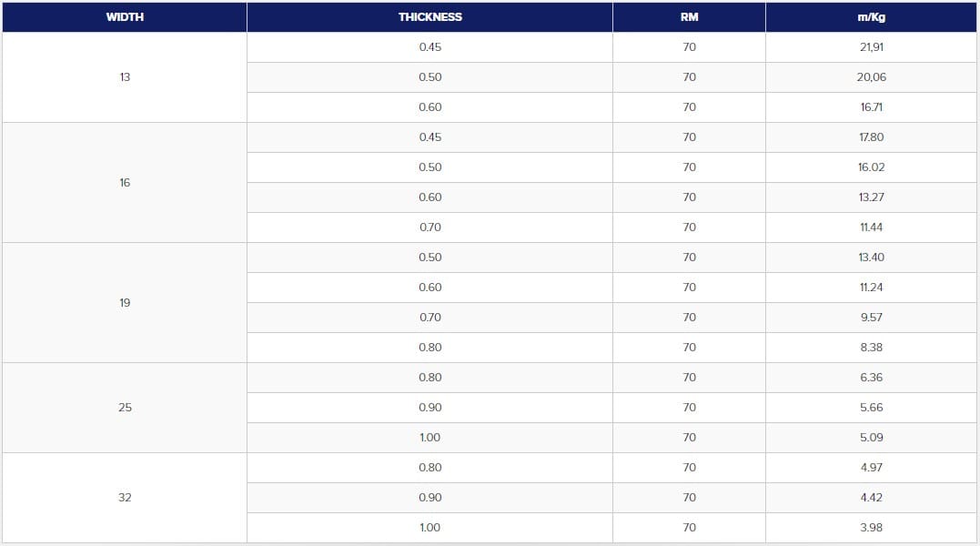This screenshot has width=980, height=546.
Task: Click the 21,91 m/Kg value
Action: click(x=871, y=47)
